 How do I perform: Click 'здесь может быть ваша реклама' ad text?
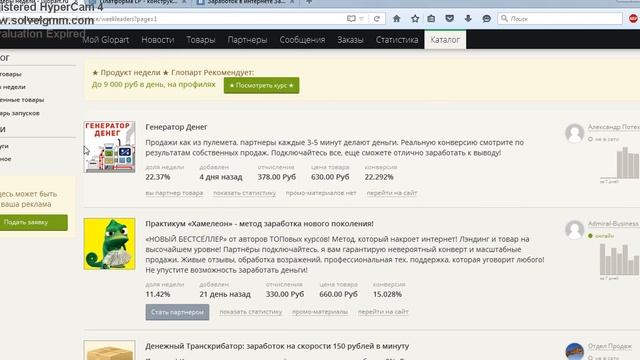click(28, 199)
